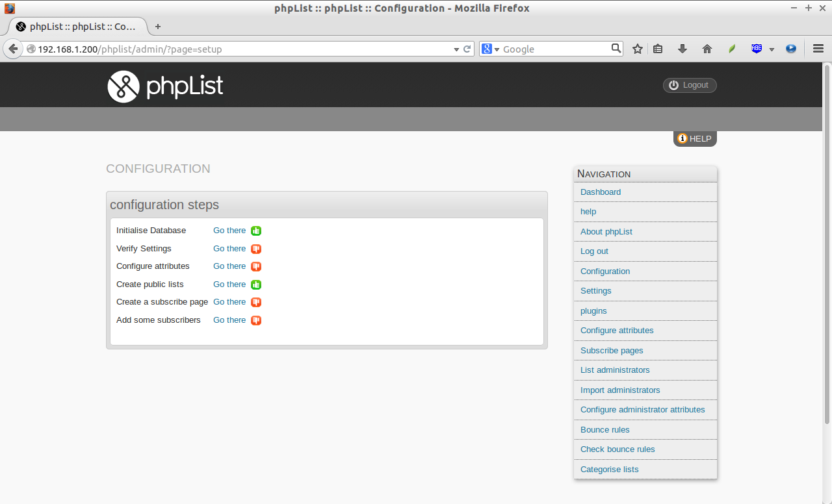Click thumbs-down icon for Create a subscribe page
Image resolution: width=832 pixels, height=504 pixels.
point(256,302)
